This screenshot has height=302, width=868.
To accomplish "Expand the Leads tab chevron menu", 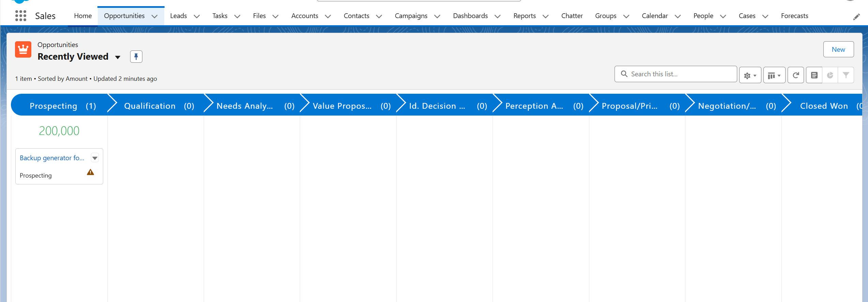I will coord(197,16).
